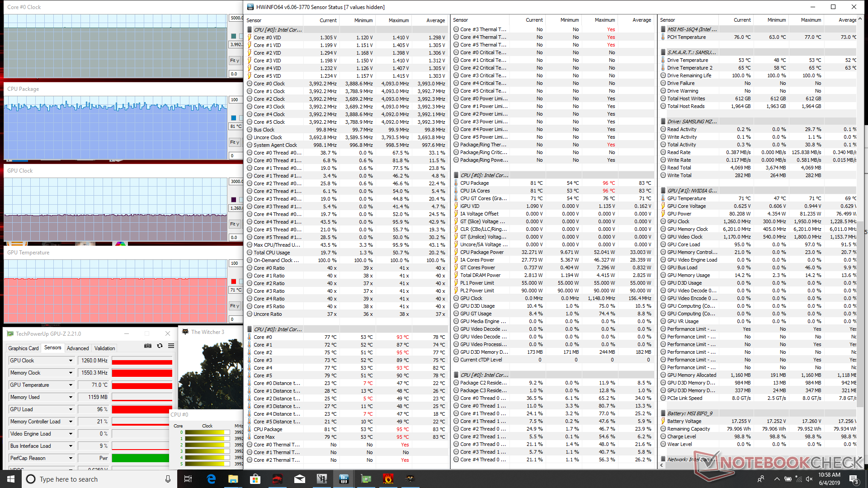Click the Type here to search box
The height and width of the screenshot is (488, 868).
click(95, 479)
